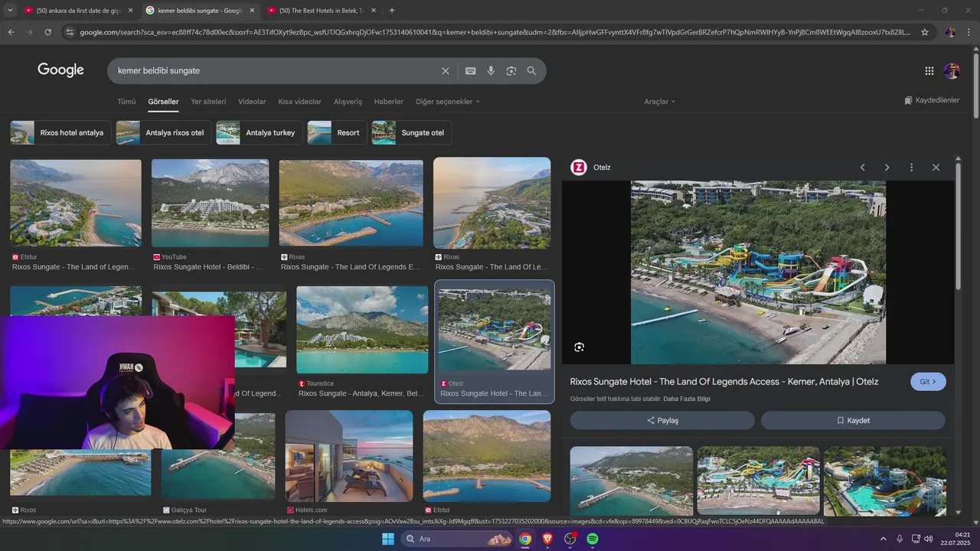Click in the kemer beldibi sungate search field

point(276,70)
